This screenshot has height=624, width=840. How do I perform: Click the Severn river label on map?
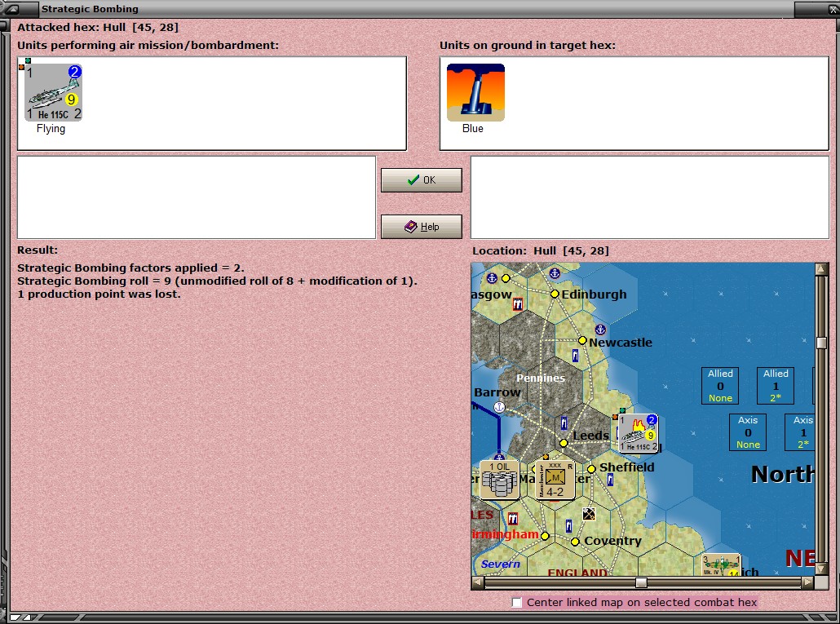click(501, 564)
